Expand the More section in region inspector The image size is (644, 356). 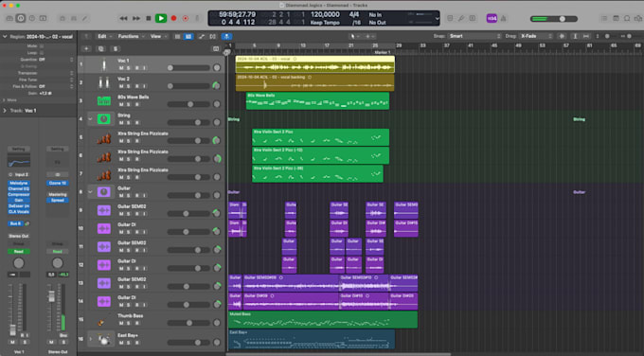4,99
